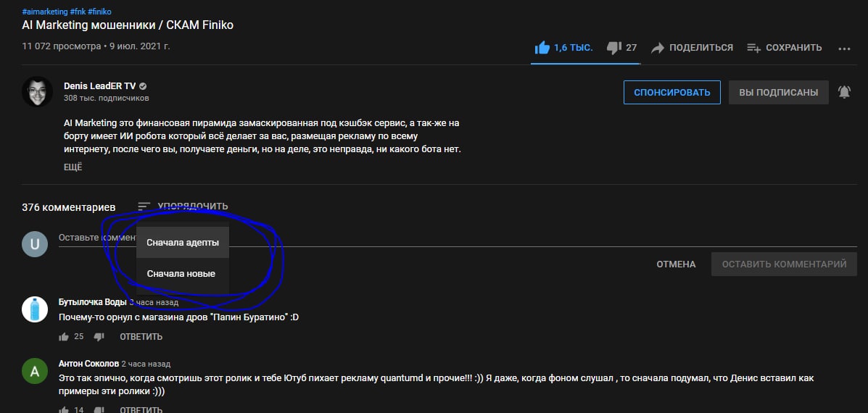Viewport: 868px width, 413px height.
Task: Click the notification bell icon
Action: click(x=844, y=92)
